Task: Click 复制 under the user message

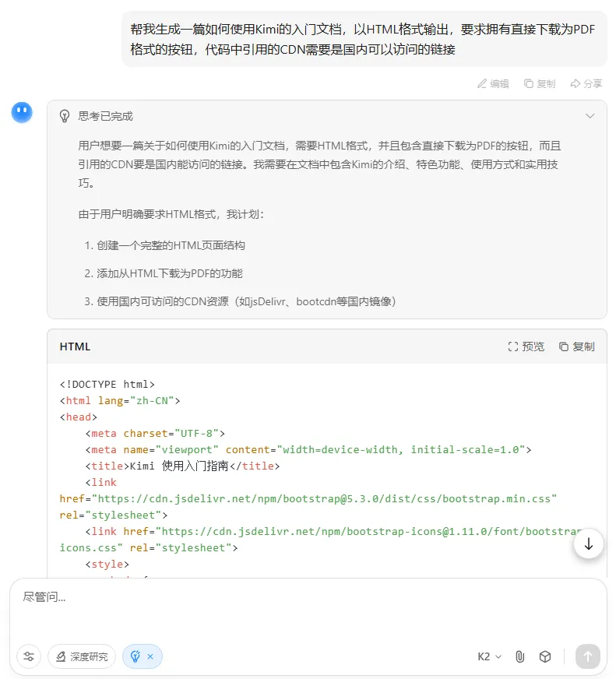Action: pyautogui.click(x=540, y=83)
